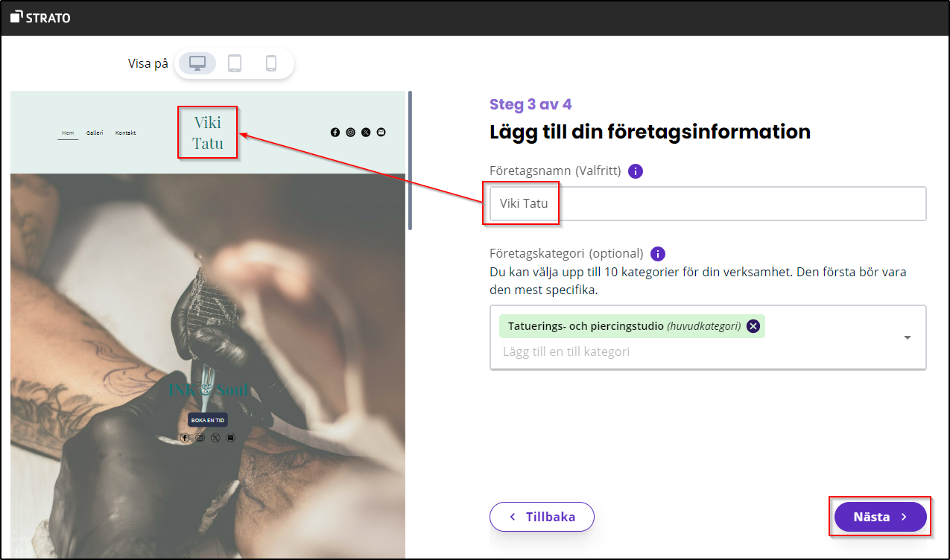Click email icon in preview header

click(381, 133)
